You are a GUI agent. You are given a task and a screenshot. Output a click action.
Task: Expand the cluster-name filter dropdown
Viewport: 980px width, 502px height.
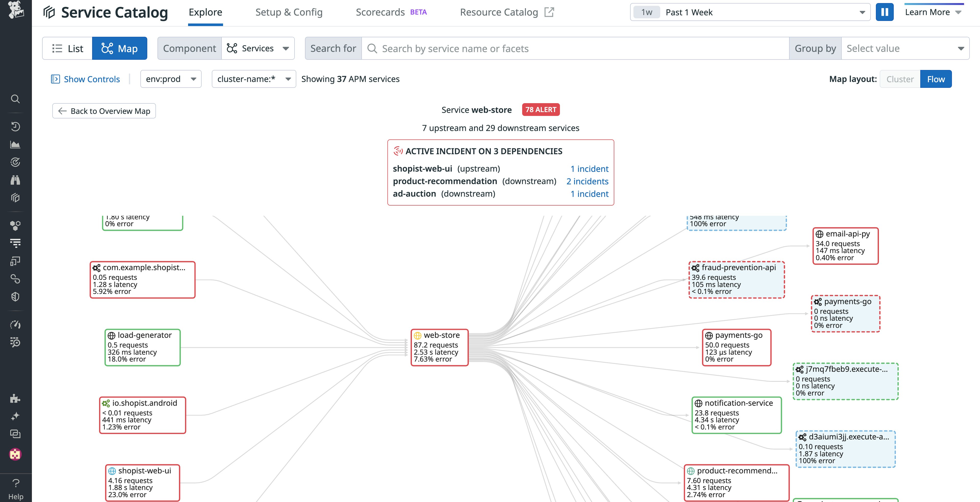point(254,79)
